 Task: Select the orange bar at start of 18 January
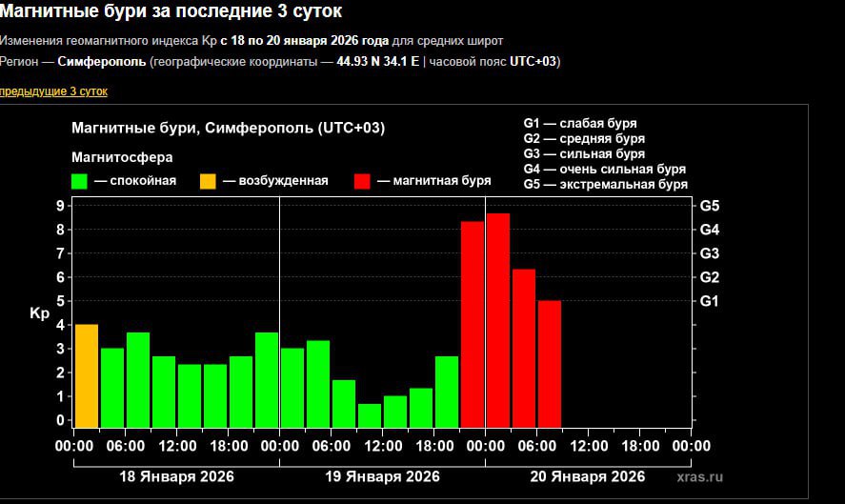coord(87,376)
